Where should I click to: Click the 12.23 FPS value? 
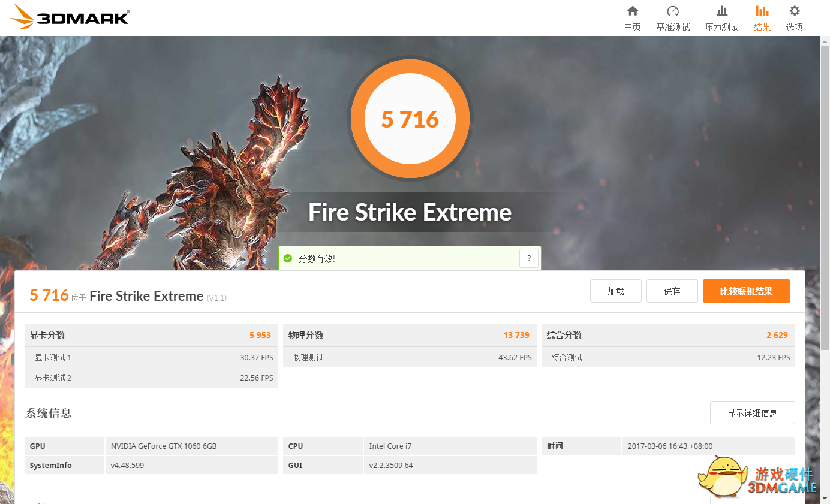tap(774, 358)
